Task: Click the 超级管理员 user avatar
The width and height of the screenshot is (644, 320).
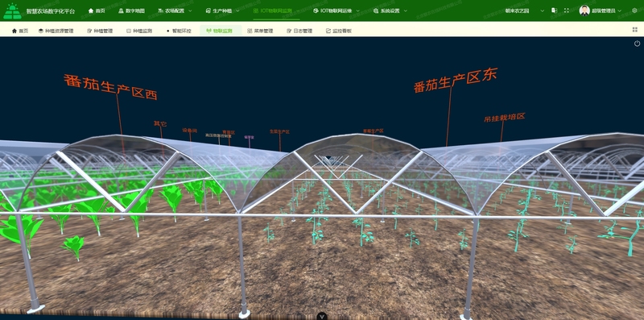Action: coord(584,10)
